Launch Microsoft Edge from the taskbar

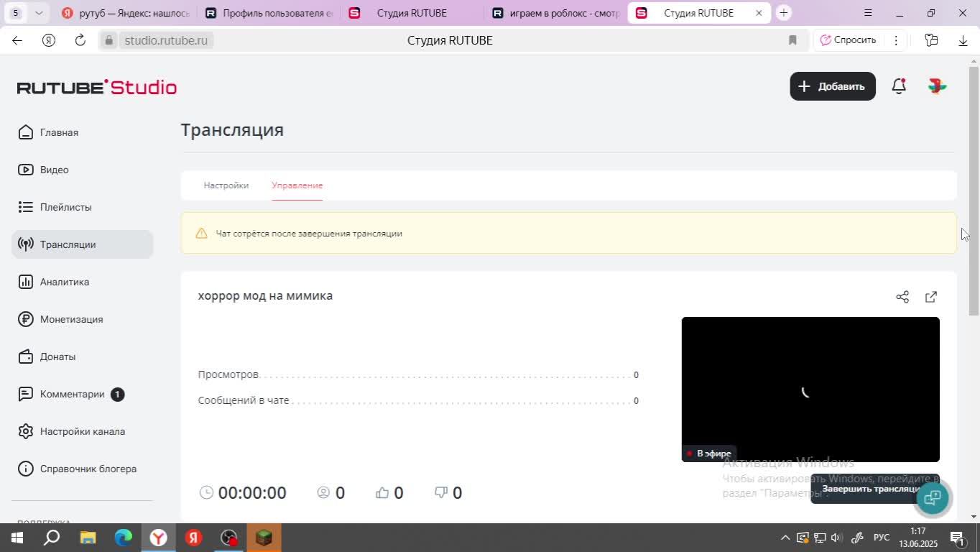123,538
